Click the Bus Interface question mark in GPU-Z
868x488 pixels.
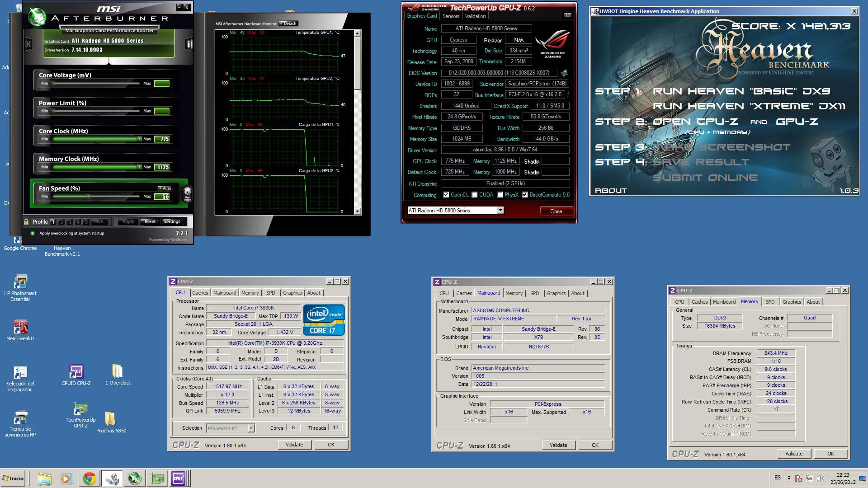pyautogui.click(x=568, y=95)
